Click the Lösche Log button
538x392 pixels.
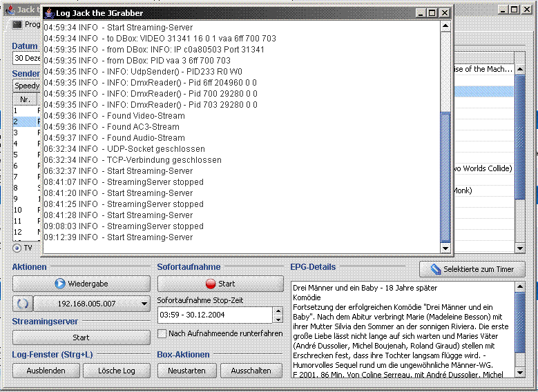tap(116, 370)
